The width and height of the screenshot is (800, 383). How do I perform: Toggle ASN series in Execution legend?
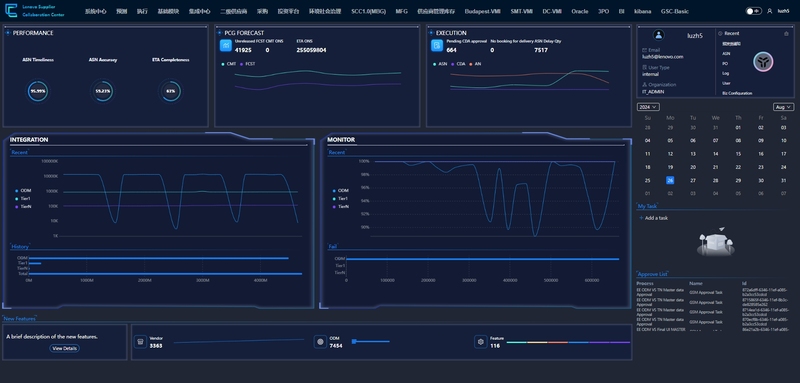pyautogui.click(x=440, y=64)
